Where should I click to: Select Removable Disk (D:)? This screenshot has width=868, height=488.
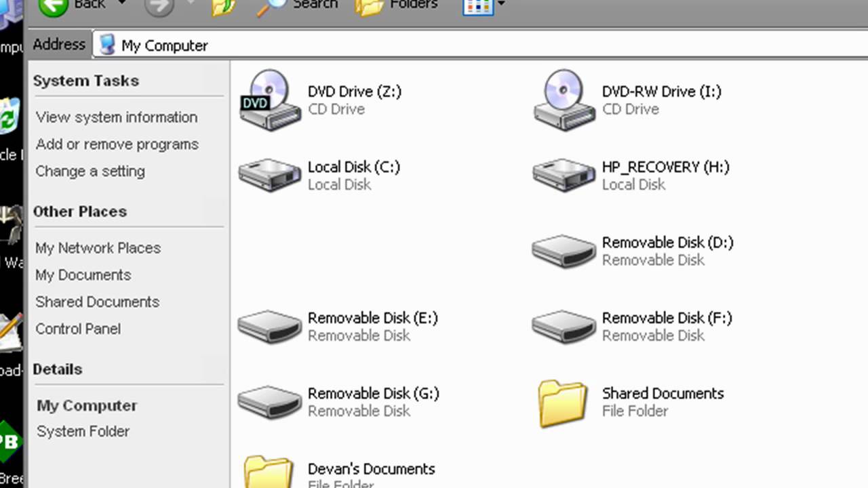coord(633,251)
